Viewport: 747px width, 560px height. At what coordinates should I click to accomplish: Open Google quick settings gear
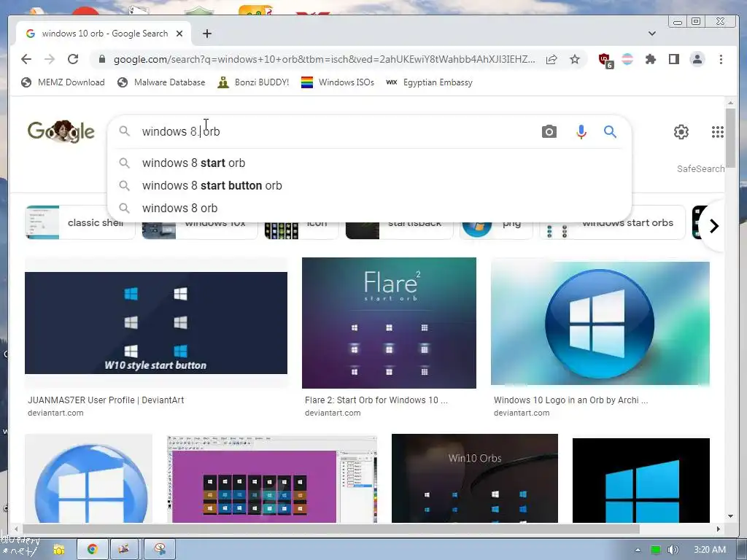tap(681, 132)
